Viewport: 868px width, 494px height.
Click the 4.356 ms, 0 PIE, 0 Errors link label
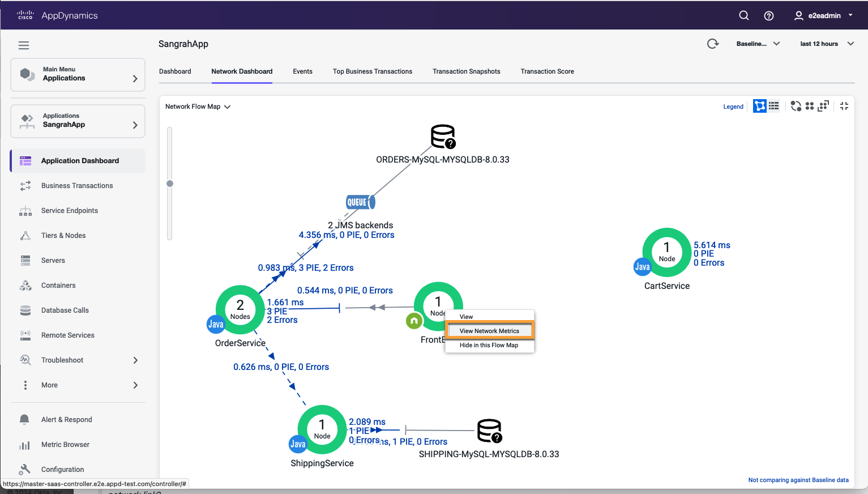coord(347,235)
